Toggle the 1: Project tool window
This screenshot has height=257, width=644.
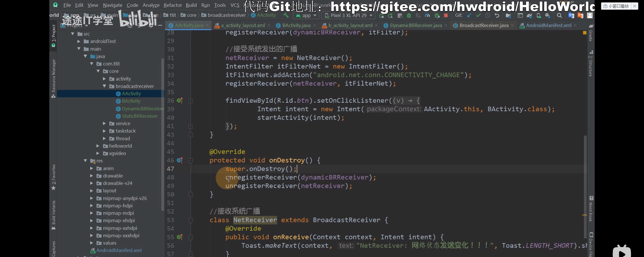(x=53, y=37)
